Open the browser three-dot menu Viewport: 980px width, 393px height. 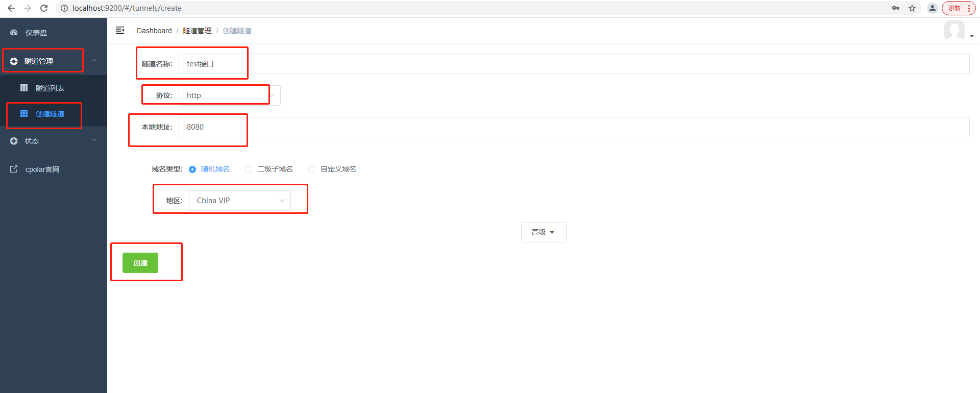(x=969, y=8)
